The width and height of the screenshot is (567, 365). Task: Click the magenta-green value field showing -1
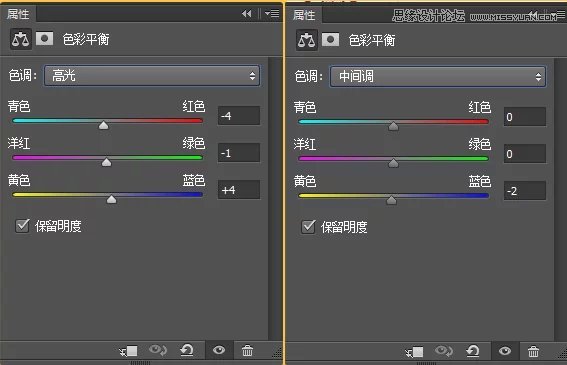(x=239, y=153)
